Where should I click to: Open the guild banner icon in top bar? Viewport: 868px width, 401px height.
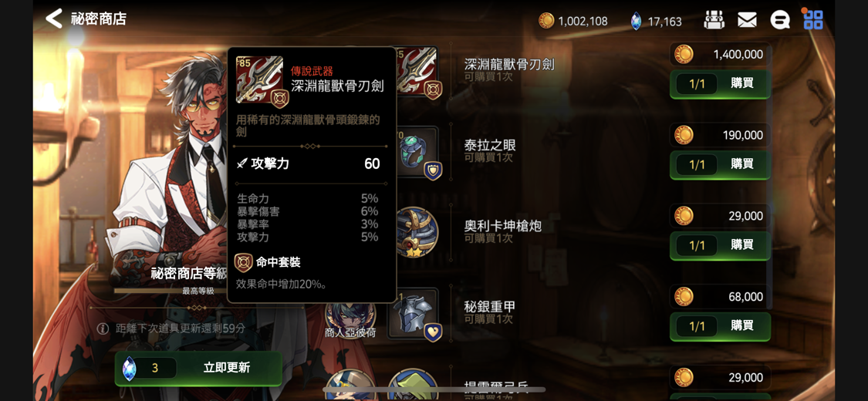(714, 21)
